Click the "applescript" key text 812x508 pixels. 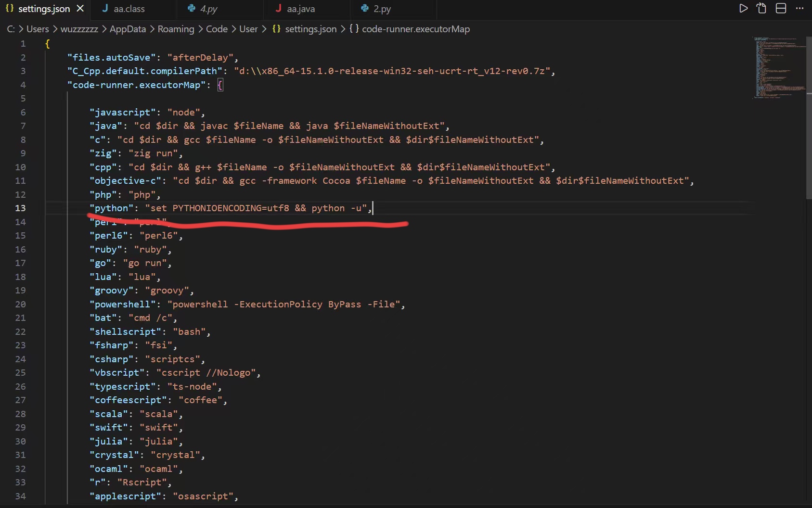click(126, 496)
